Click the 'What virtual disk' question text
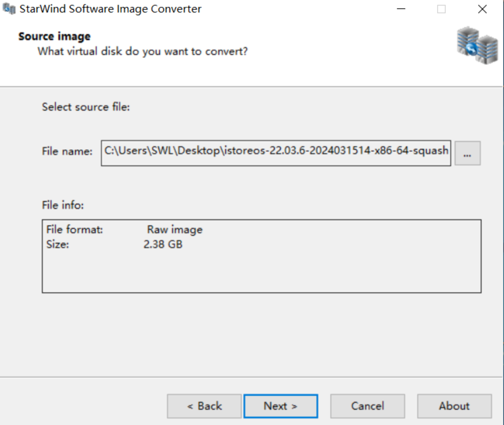This screenshot has height=425, width=504. coord(143,51)
